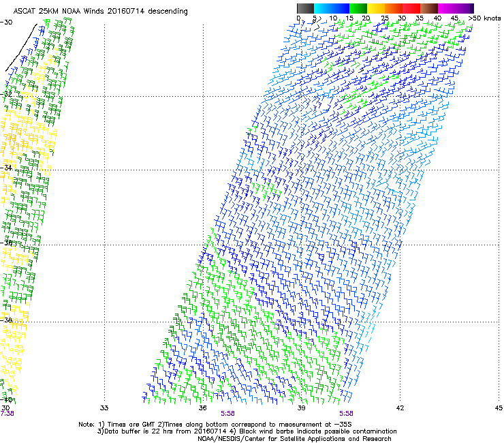Select the orange 25–30 knots color segment

click(394, 8)
